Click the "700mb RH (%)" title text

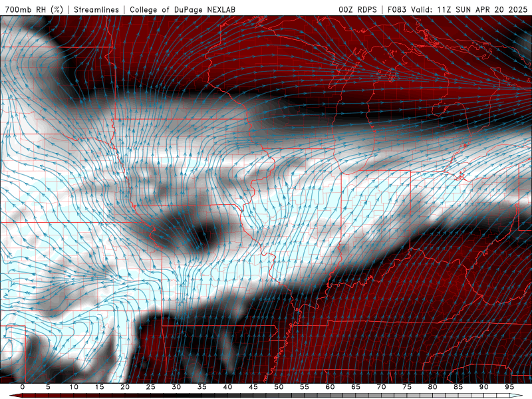click(x=34, y=9)
